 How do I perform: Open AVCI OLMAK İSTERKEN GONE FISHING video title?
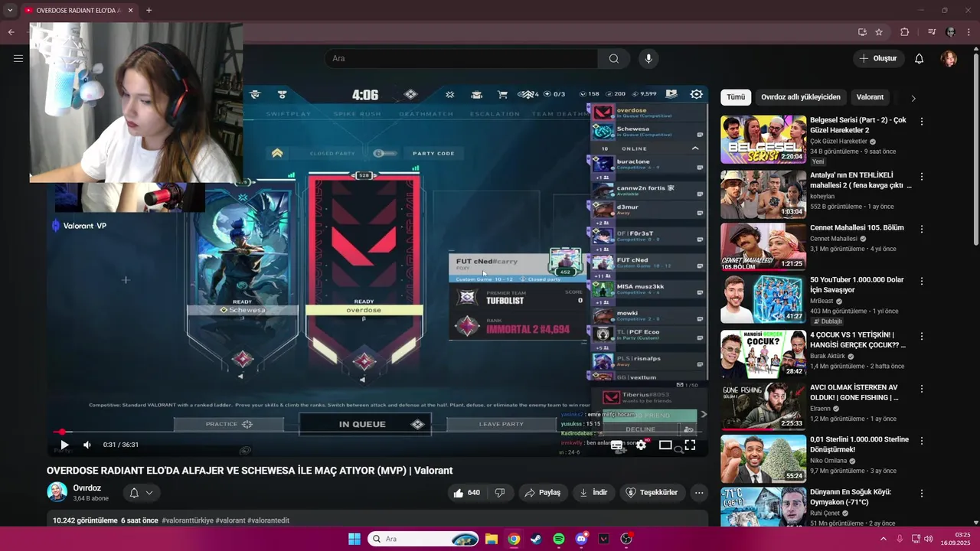[x=854, y=393]
